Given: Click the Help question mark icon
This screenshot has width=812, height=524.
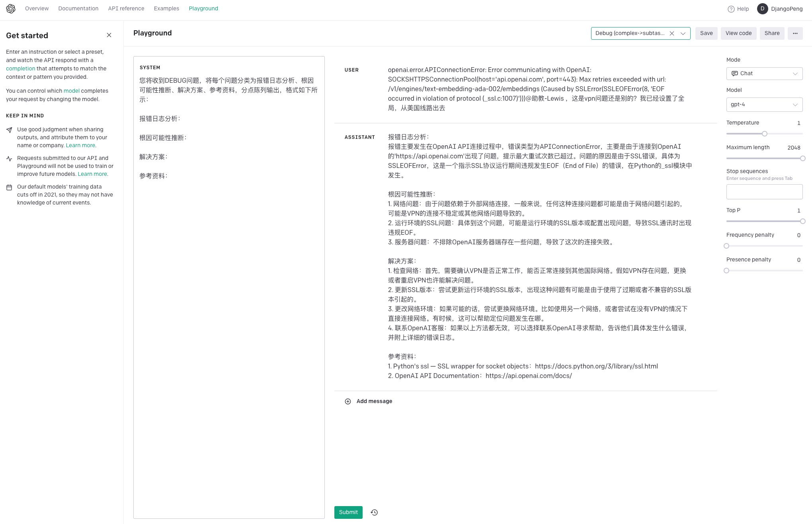Looking at the screenshot, I should tap(731, 9).
